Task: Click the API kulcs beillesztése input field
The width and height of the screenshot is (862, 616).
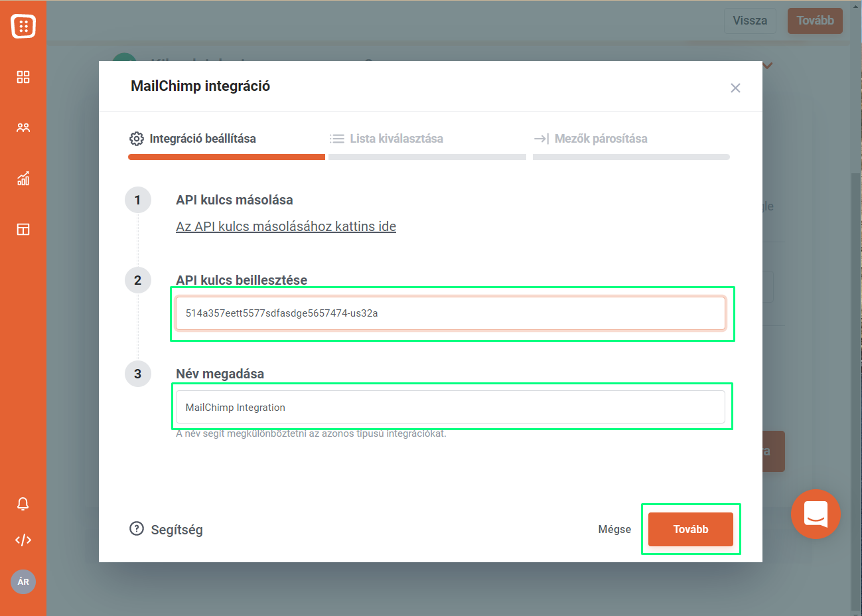Action: (x=451, y=313)
